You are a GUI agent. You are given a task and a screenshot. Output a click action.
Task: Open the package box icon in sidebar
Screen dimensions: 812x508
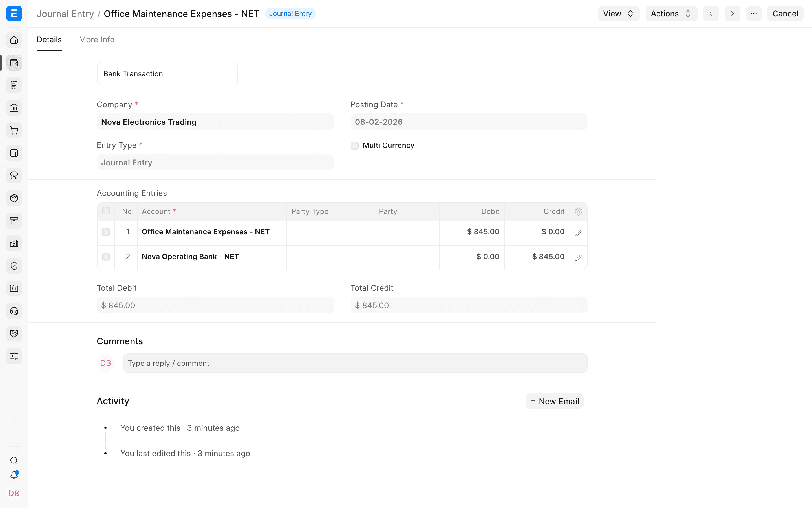[14, 198]
